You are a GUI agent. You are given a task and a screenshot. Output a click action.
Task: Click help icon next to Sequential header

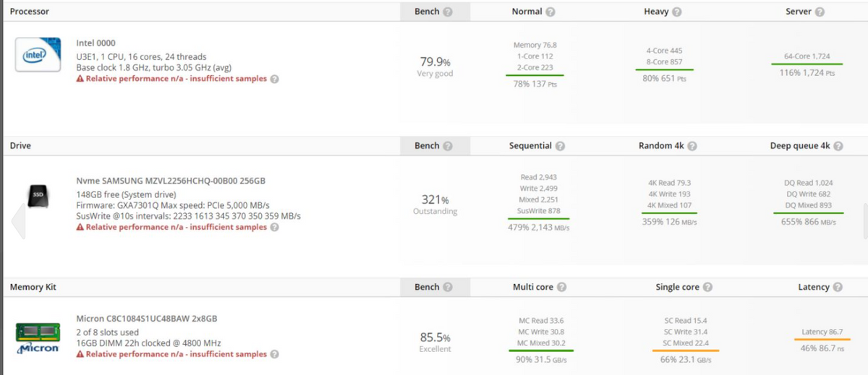click(560, 146)
